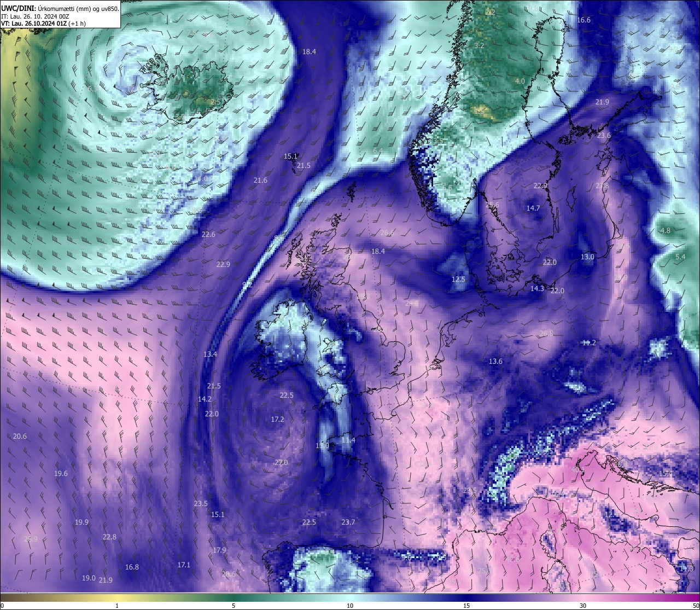Select the 3.2 value label
700x610 pixels.
point(479,46)
